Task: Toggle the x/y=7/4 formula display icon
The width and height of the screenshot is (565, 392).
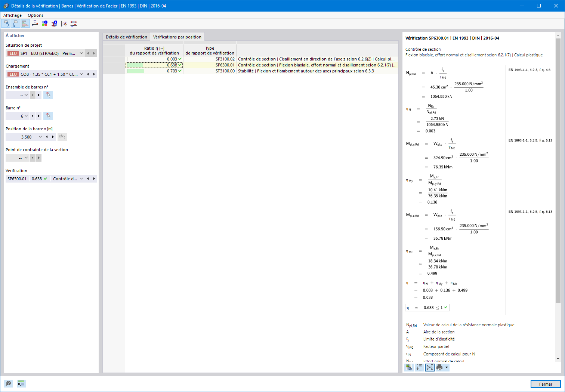Action: [430, 368]
